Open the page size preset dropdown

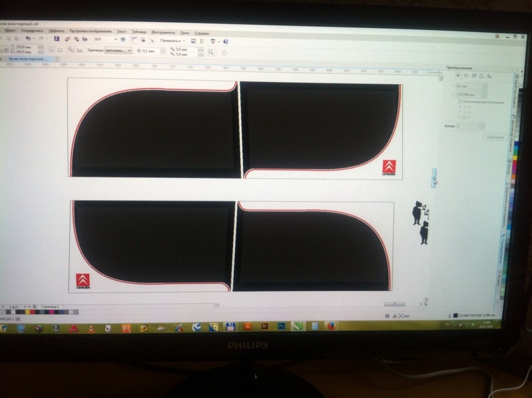coord(5,49)
